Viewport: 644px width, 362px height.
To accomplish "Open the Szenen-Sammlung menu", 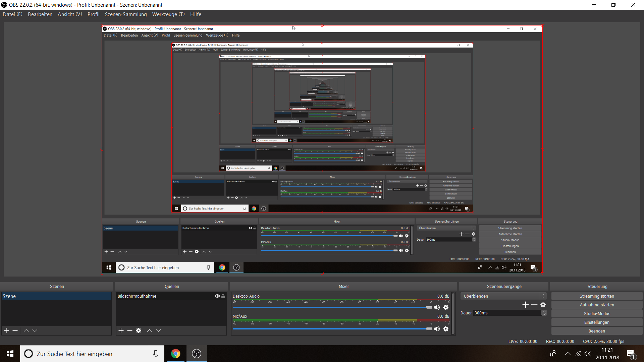I will 126,14.
